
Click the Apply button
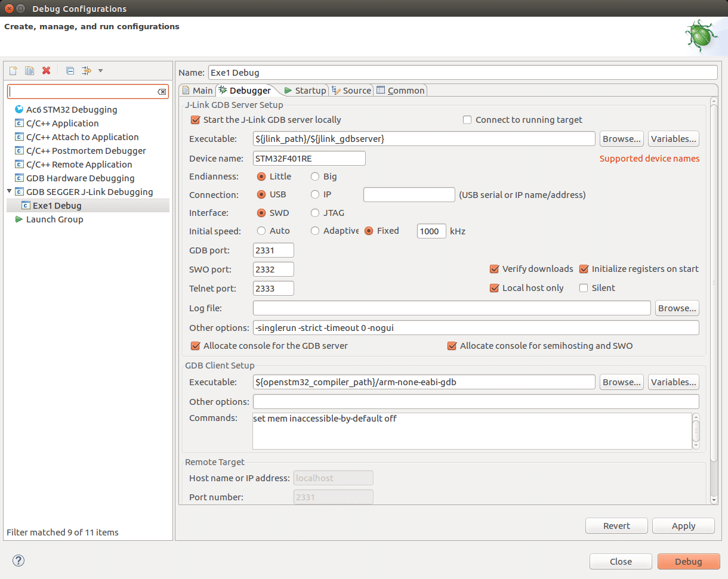(683, 526)
